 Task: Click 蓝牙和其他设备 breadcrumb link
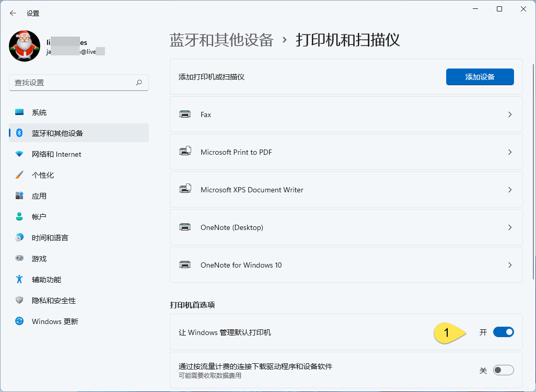click(x=222, y=40)
